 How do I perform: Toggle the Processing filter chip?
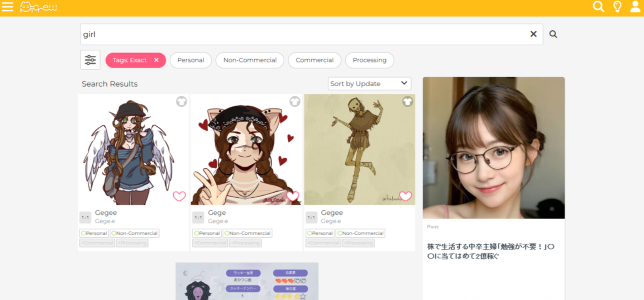[370, 60]
